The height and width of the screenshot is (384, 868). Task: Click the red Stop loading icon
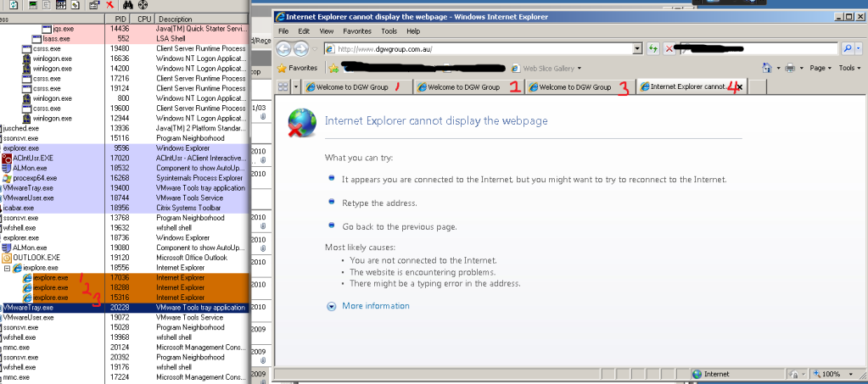click(x=669, y=48)
